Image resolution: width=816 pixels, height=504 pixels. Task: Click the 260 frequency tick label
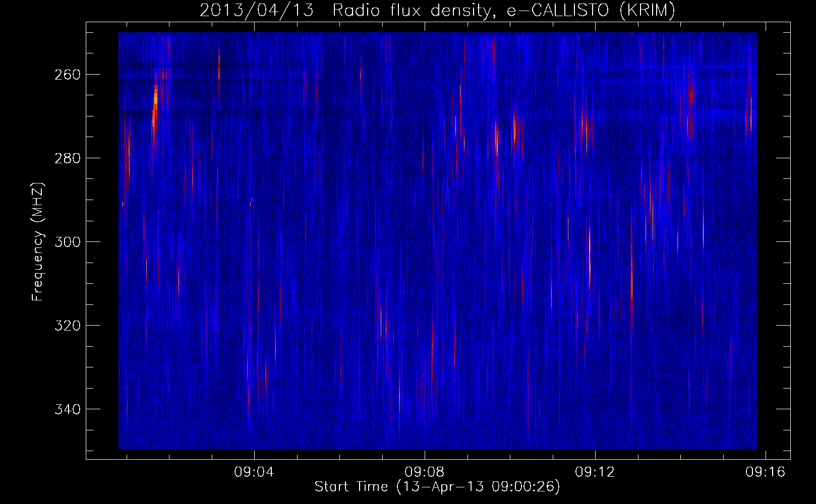pyautogui.click(x=67, y=75)
